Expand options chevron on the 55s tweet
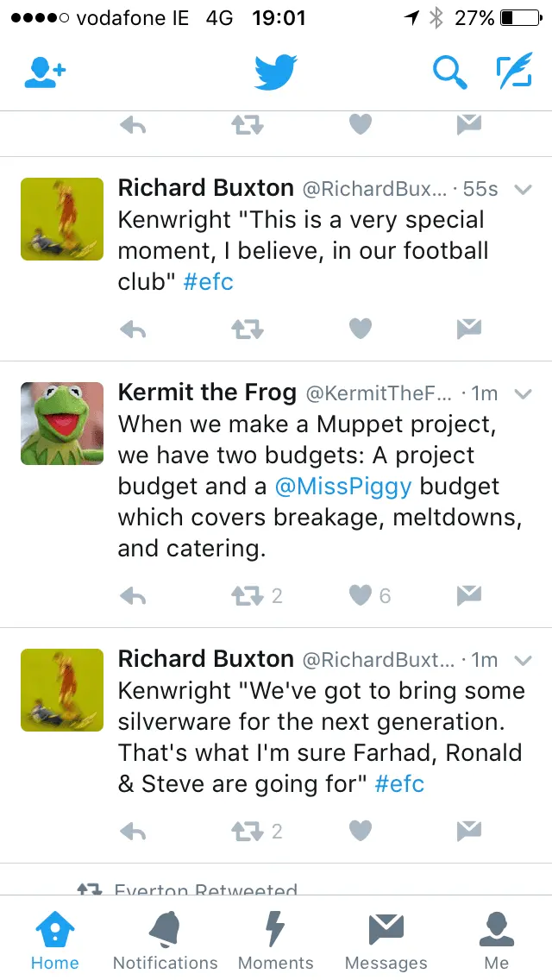Screen dimensions: 552x980 [x=522, y=190]
